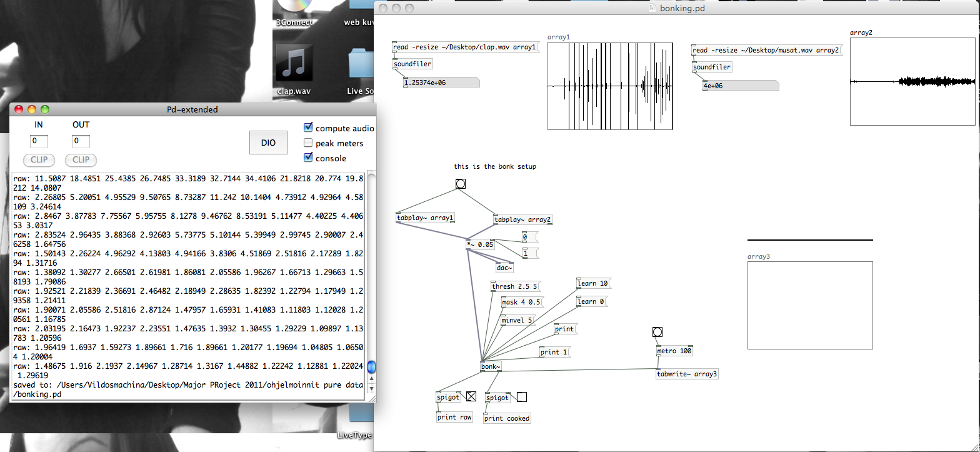Click the bang above metro 100
Viewport: 980px width, 452px height.
click(x=657, y=332)
